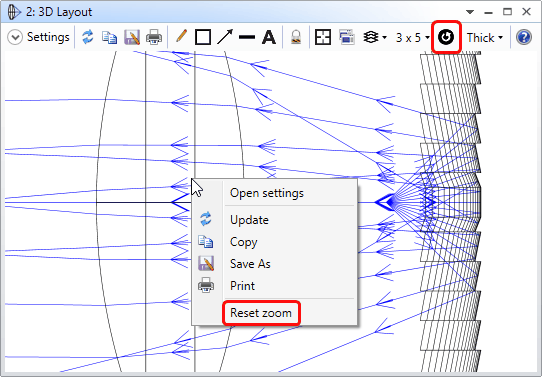Close the 3D Layout window

(x=526, y=12)
